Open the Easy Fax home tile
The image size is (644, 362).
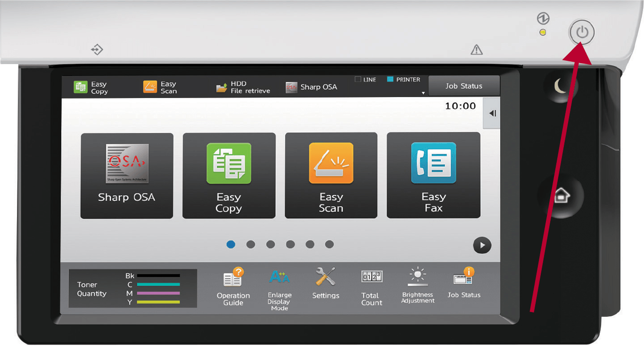(433, 175)
